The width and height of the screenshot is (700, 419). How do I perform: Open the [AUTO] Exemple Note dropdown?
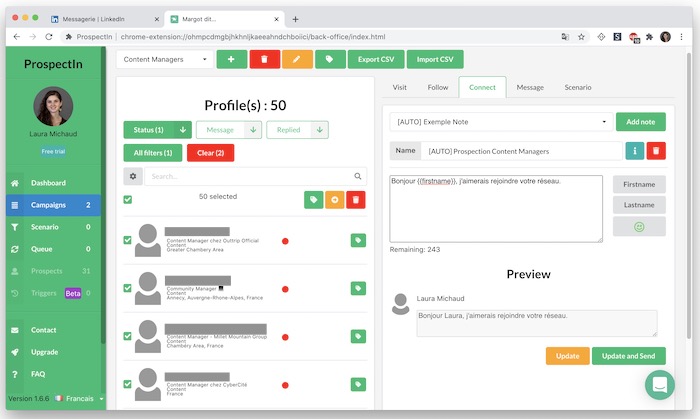(501, 122)
